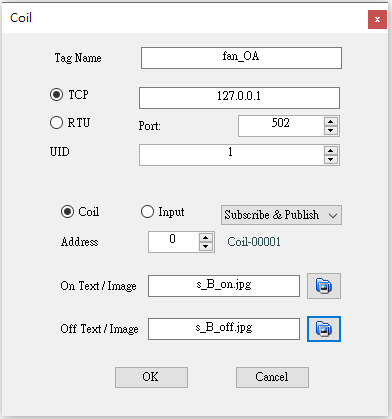Close the Coil dialog window
392x419 pixels.
(377, 19)
